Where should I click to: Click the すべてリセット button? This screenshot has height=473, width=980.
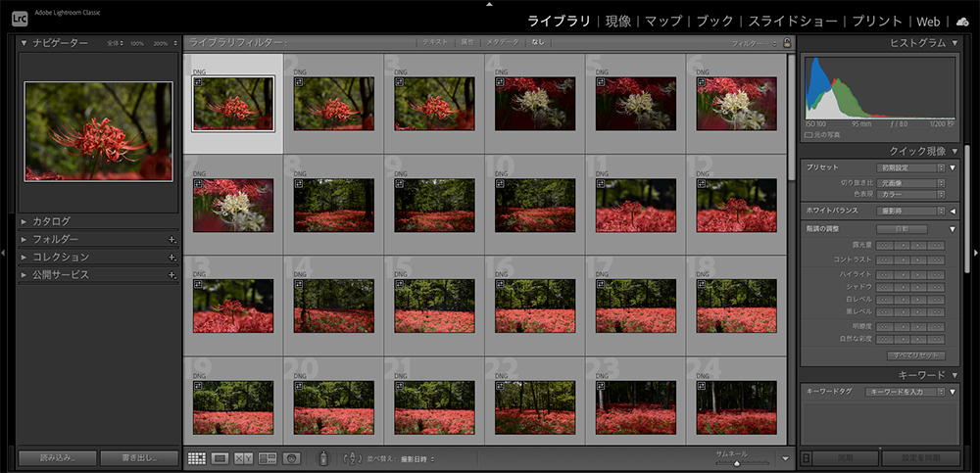click(914, 355)
